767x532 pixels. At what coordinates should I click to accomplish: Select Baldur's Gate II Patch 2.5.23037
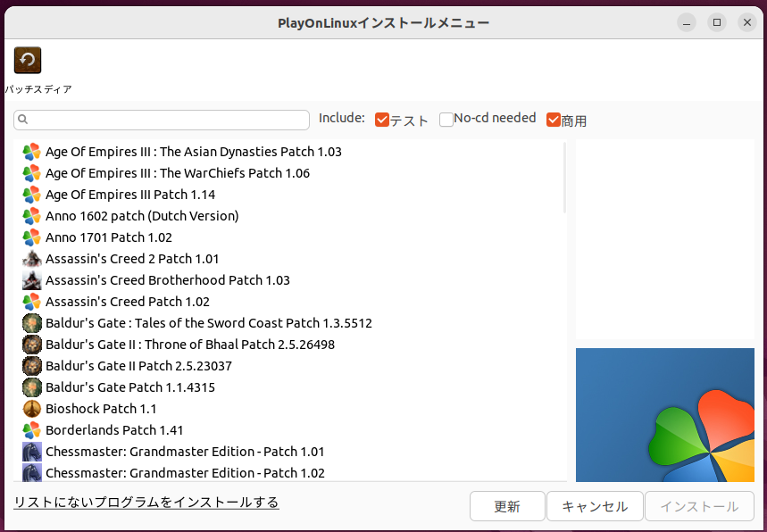[x=138, y=366]
